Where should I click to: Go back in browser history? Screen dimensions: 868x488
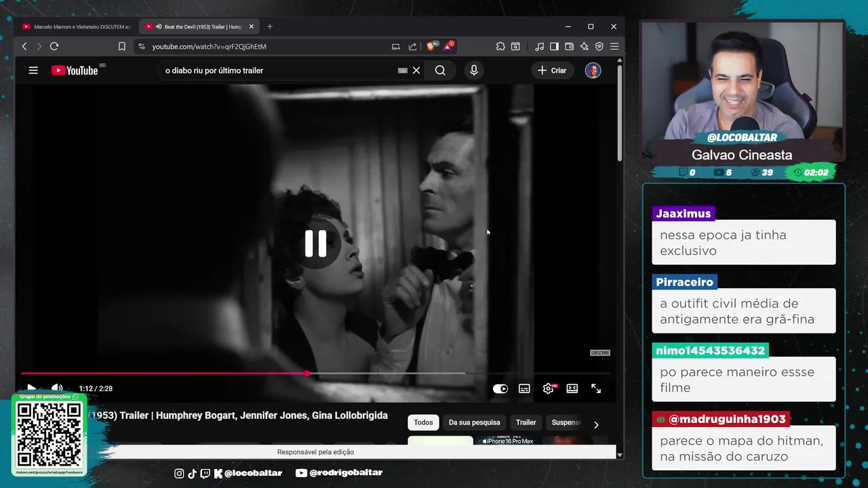click(24, 46)
